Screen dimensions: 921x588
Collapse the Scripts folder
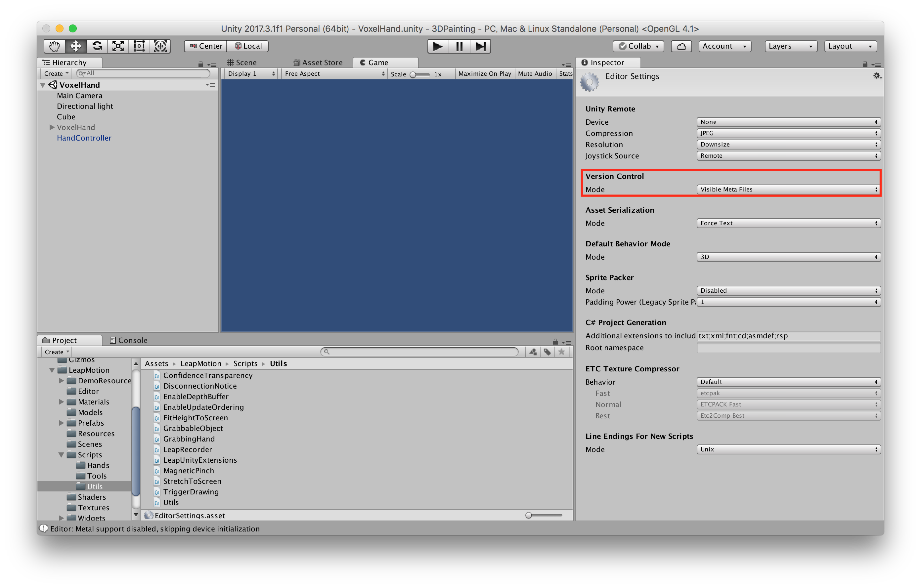[61, 455]
